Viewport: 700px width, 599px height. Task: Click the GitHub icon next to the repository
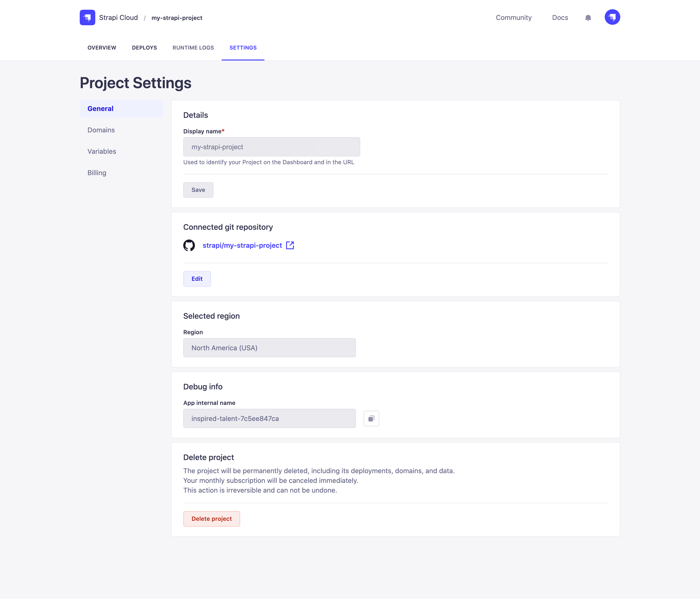[x=190, y=246]
